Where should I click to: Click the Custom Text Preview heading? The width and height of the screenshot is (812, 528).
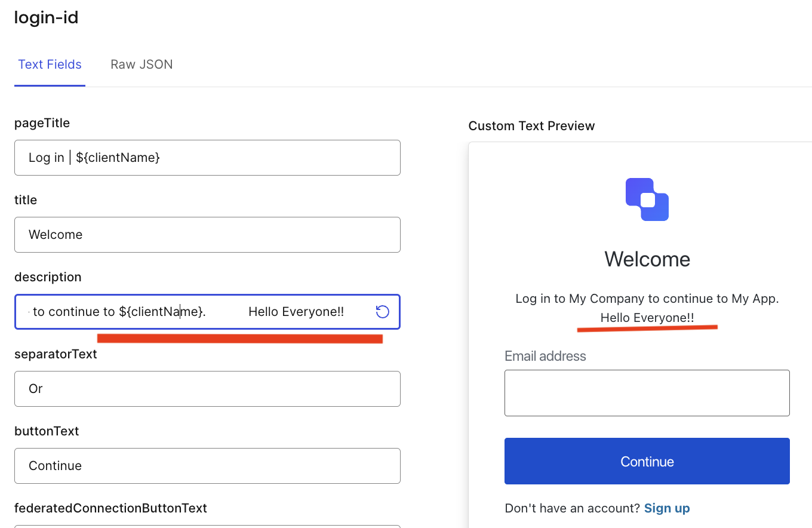coord(531,126)
